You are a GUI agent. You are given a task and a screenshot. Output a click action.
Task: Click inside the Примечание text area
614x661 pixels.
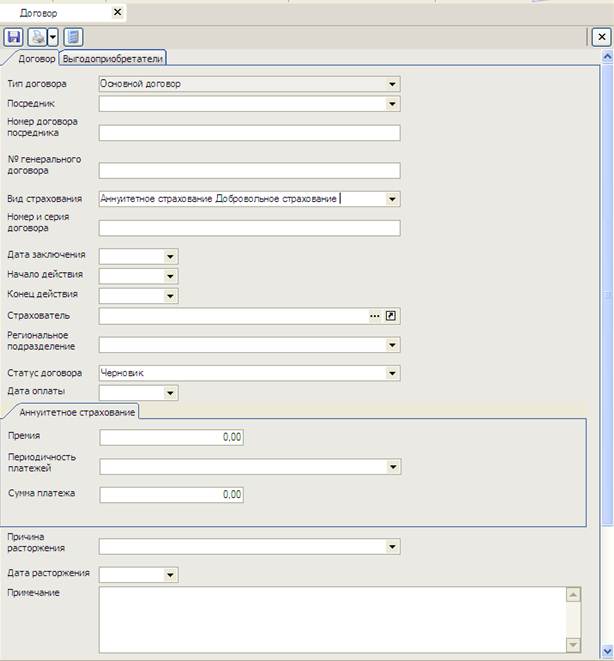point(330,619)
